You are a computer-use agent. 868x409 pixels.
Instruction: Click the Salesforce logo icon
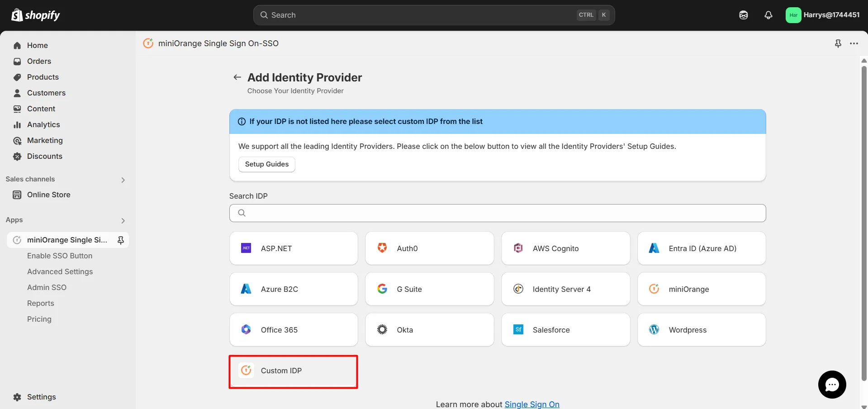518,329
